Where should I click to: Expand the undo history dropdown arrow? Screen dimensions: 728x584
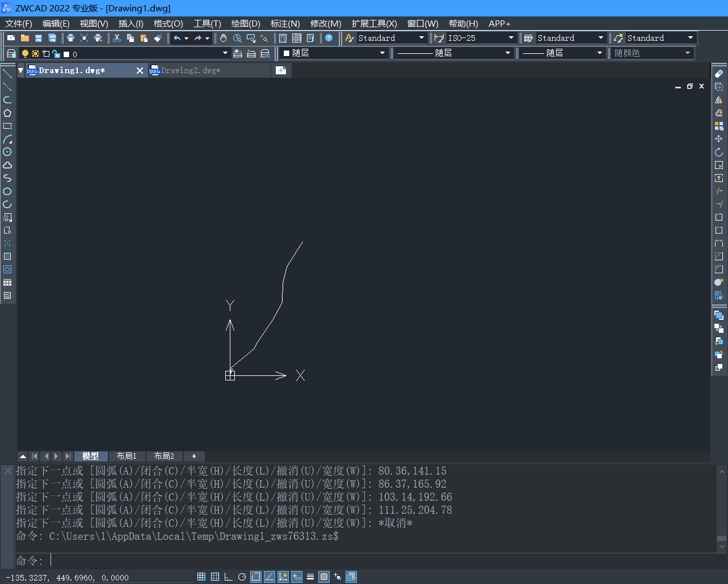[186, 38]
